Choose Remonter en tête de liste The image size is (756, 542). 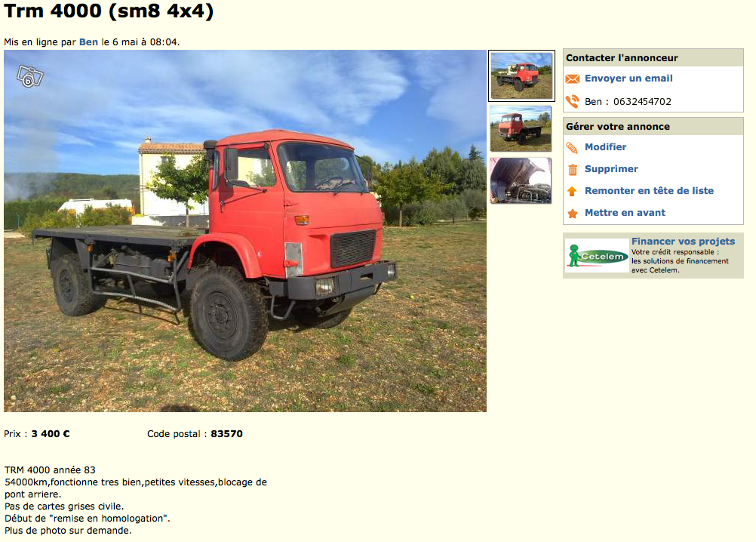click(649, 190)
